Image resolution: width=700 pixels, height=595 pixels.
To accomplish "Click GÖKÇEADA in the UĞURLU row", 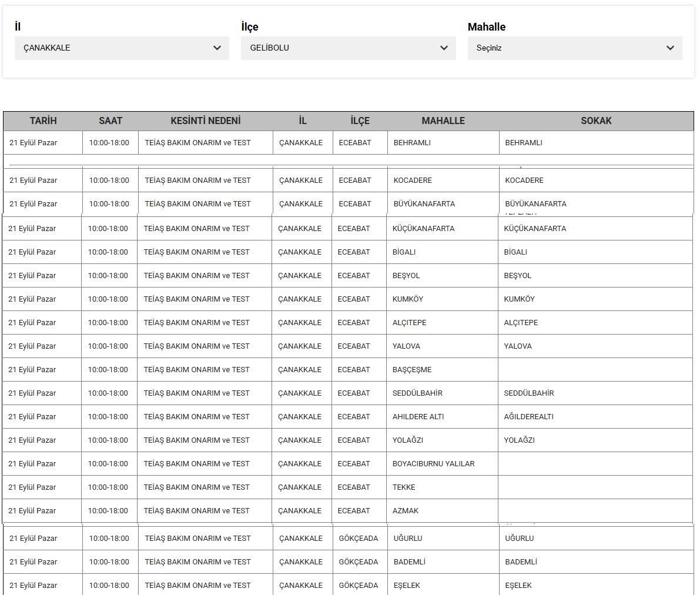I will (359, 539).
